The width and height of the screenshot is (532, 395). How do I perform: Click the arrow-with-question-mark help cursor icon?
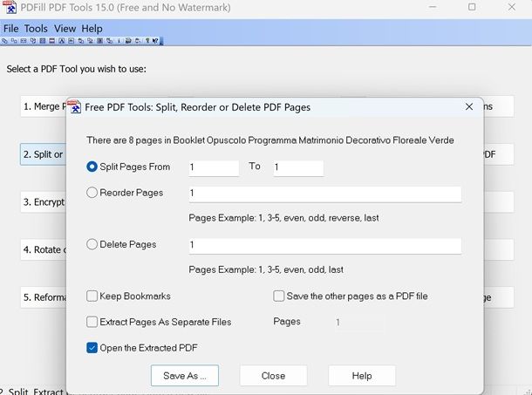point(155,41)
